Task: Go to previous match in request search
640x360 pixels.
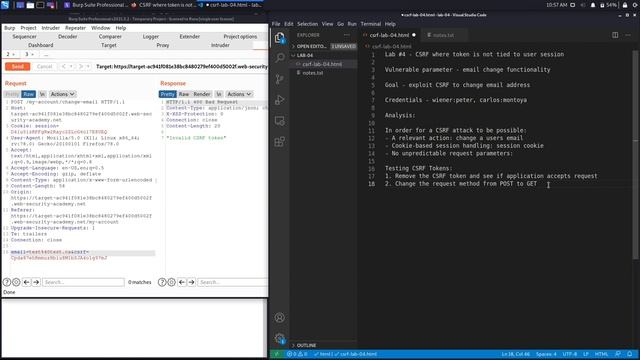Action: click(x=27, y=282)
